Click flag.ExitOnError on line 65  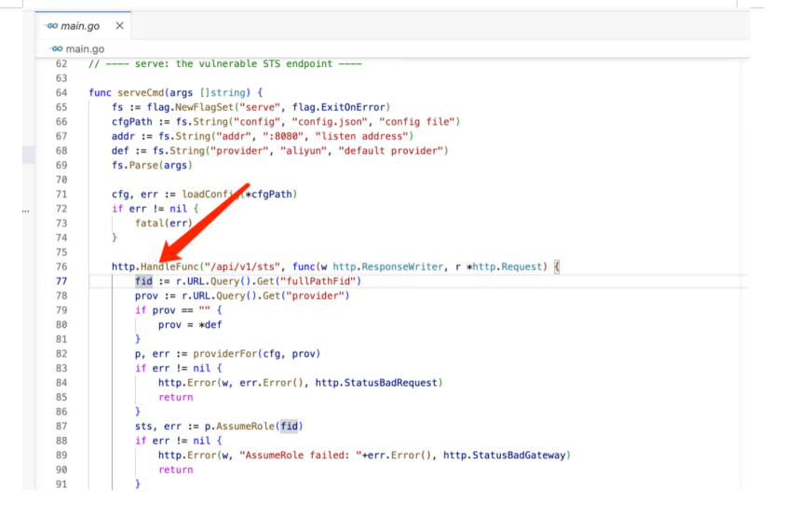point(338,107)
